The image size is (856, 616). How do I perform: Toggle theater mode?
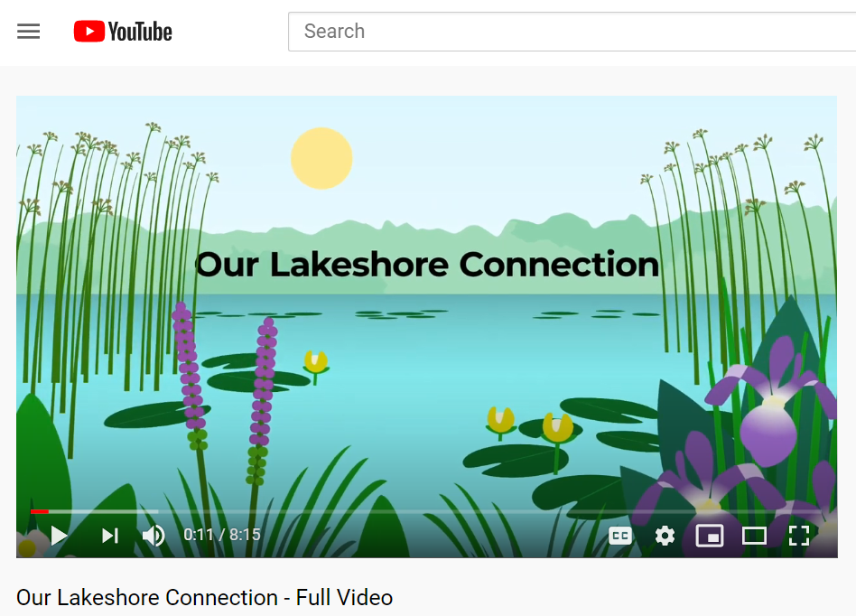point(755,536)
